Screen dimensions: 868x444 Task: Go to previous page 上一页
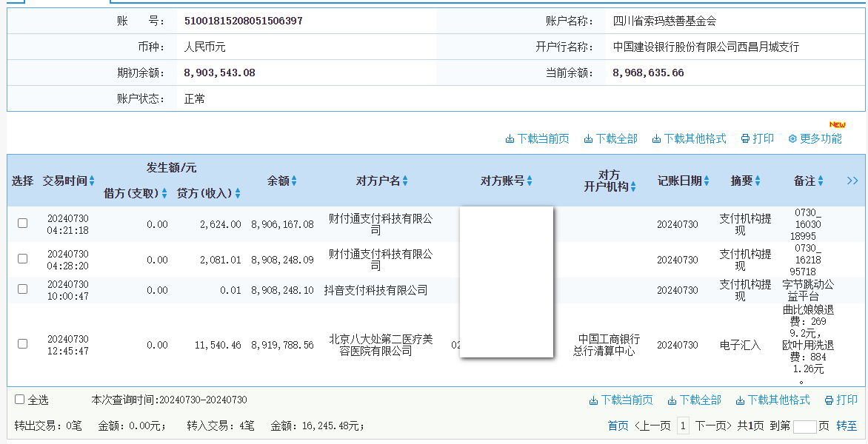click(652, 425)
